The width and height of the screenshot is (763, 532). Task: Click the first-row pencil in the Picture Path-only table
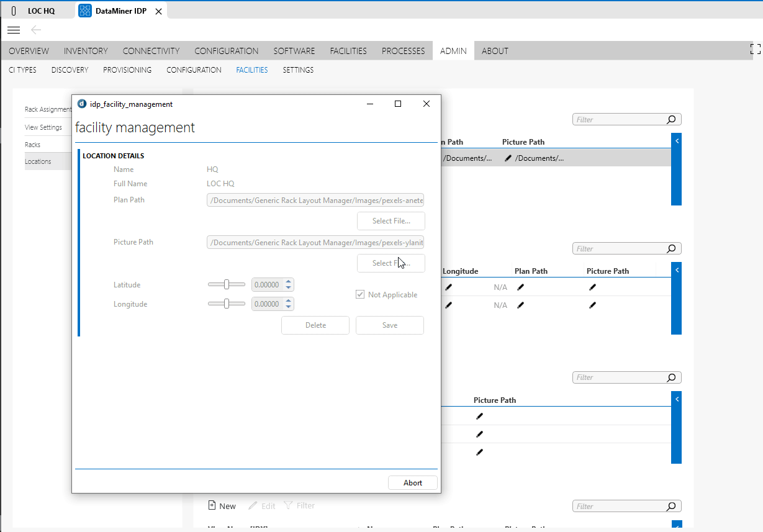click(479, 417)
